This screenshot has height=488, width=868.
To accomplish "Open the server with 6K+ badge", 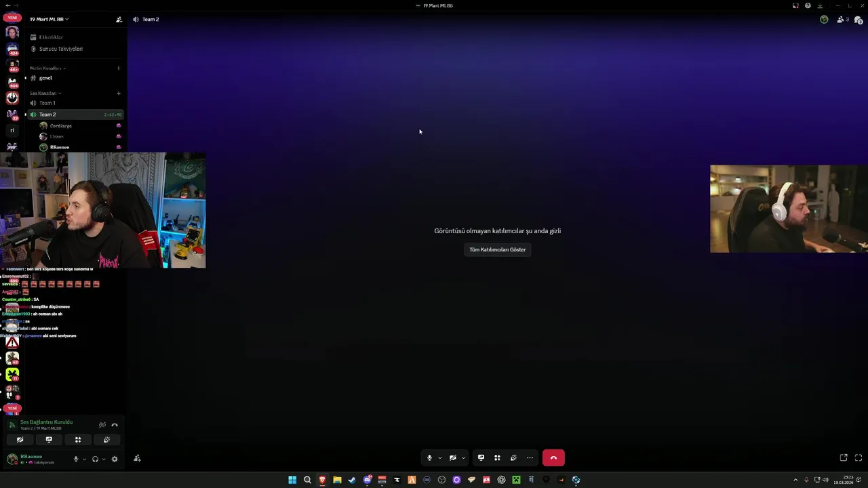I will [x=12, y=65].
